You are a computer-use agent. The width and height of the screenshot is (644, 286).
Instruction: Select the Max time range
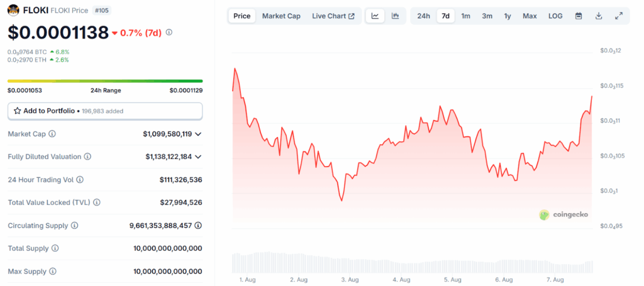(530, 16)
